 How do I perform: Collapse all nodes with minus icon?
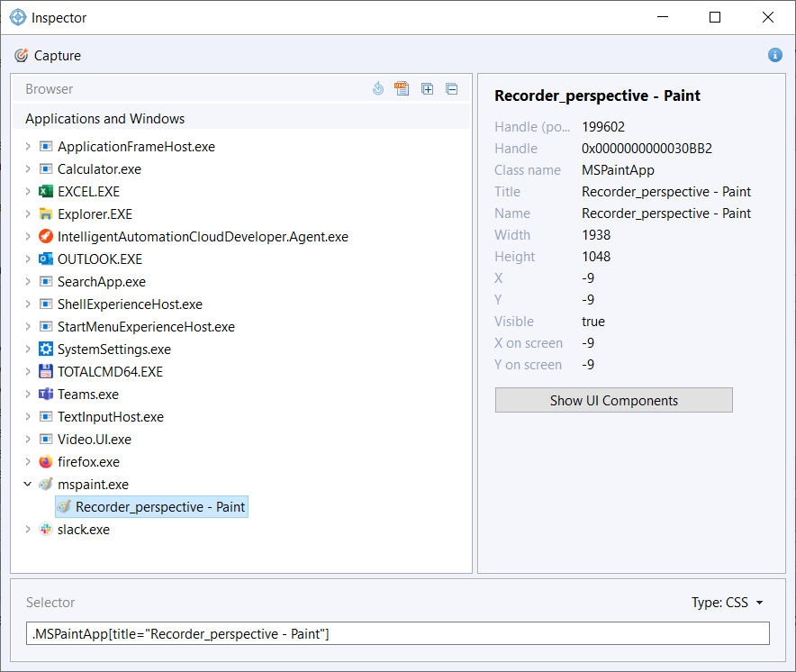click(452, 89)
